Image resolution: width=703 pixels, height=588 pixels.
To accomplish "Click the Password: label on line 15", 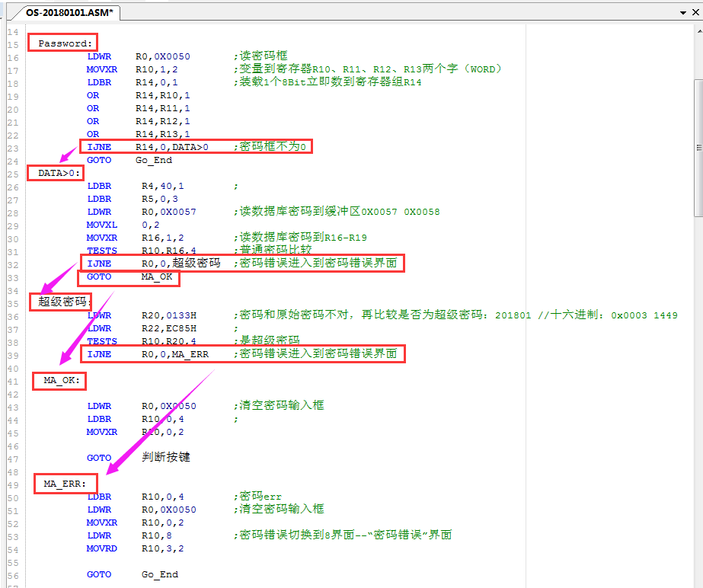I will point(65,43).
